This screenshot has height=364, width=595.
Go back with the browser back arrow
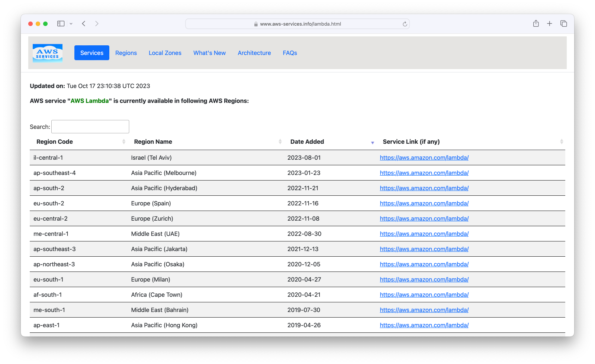pos(84,24)
